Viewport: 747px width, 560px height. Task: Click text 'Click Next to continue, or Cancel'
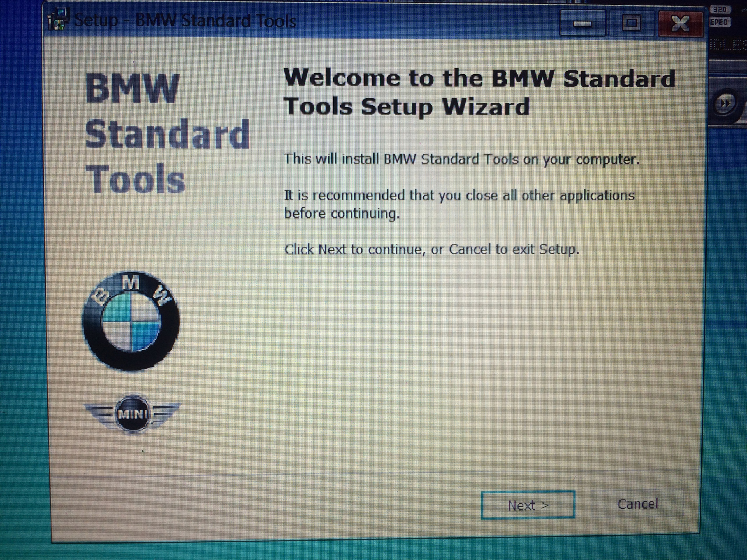click(388, 249)
